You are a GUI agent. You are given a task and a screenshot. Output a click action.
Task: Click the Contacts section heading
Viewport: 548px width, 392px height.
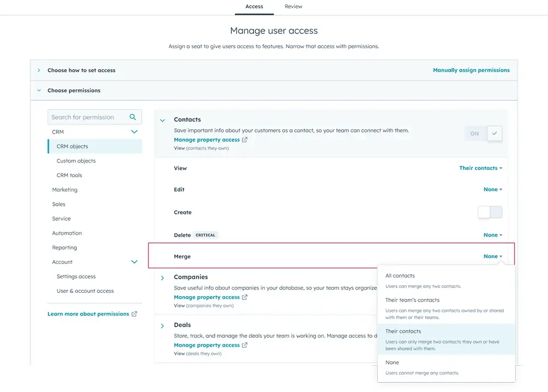coord(187,119)
